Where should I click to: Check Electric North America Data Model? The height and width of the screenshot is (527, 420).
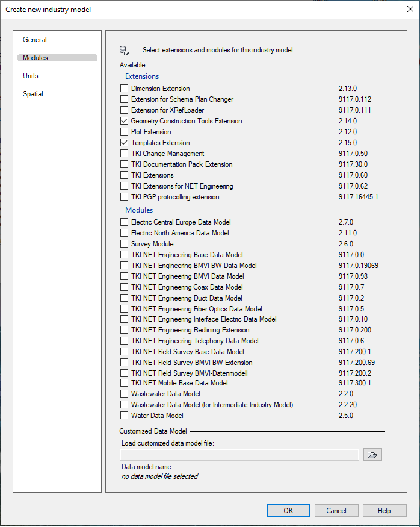(x=124, y=233)
